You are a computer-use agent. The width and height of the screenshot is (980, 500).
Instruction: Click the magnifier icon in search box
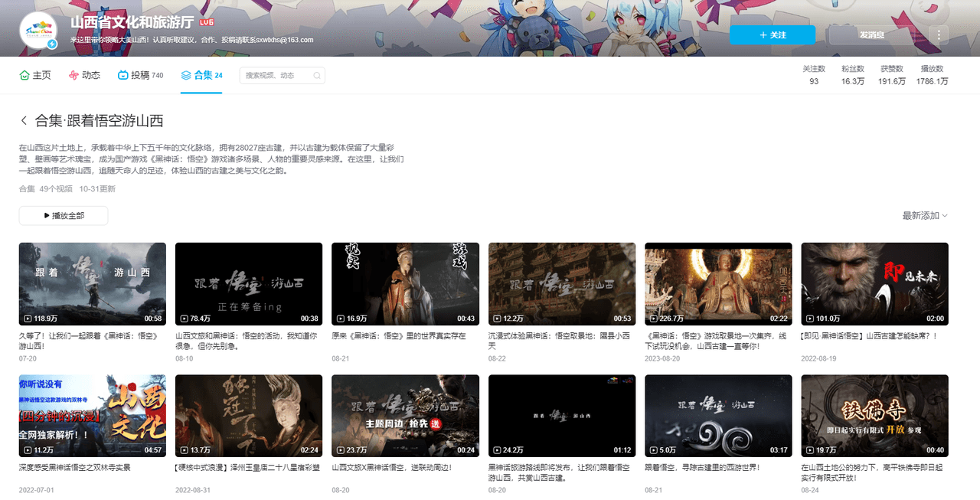tap(315, 76)
